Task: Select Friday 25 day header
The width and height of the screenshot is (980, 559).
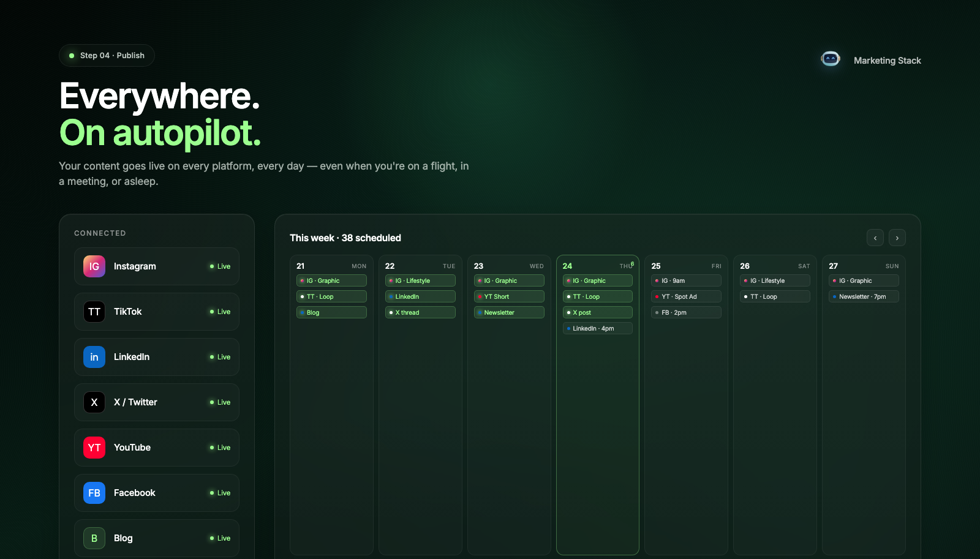Action: pos(686,266)
